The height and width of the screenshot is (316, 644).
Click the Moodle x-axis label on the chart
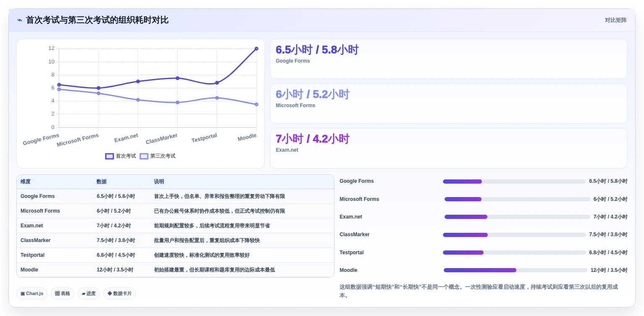(247, 137)
